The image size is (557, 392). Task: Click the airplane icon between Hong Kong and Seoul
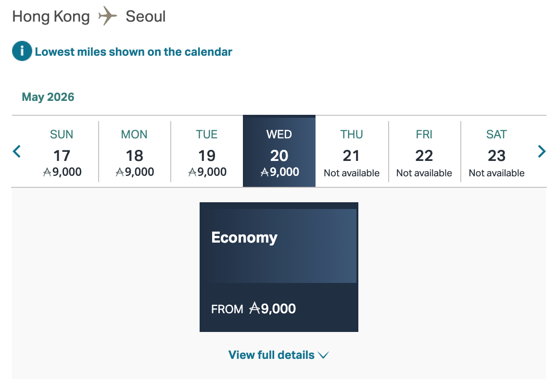pyautogui.click(x=107, y=16)
